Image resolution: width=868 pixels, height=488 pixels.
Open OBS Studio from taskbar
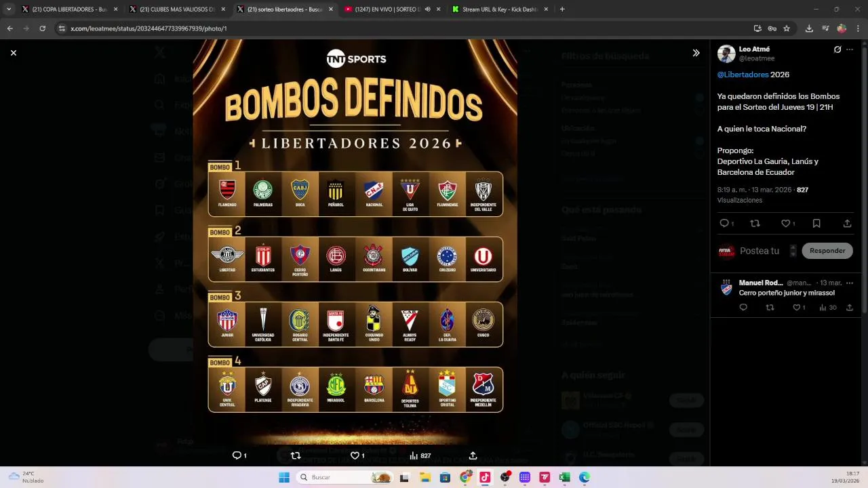[505, 477]
